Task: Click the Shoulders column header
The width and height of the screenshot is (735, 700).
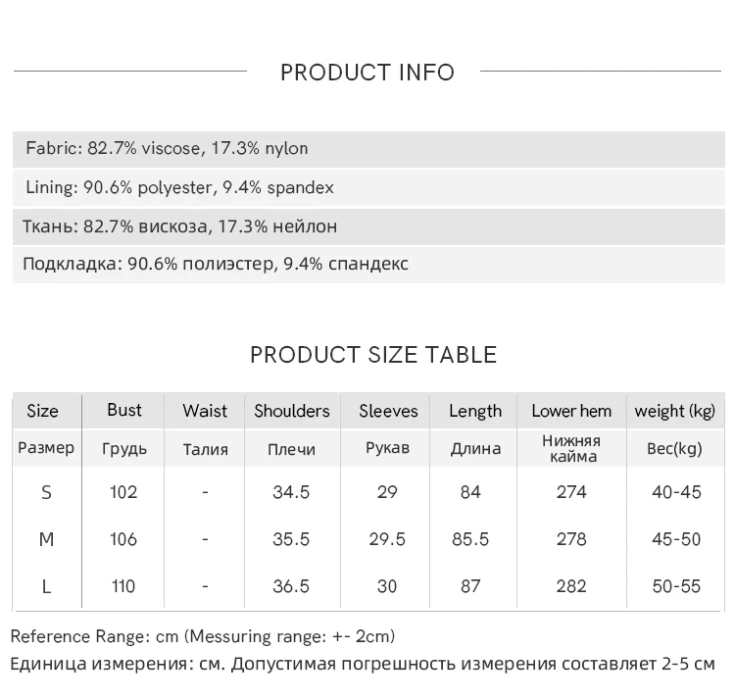Action: click(292, 412)
